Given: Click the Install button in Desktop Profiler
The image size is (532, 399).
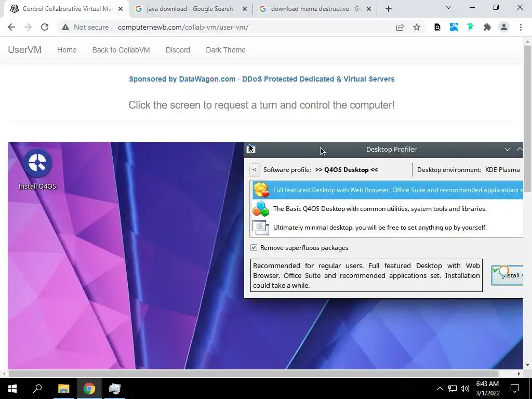Looking at the screenshot, I should click(507, 275).
